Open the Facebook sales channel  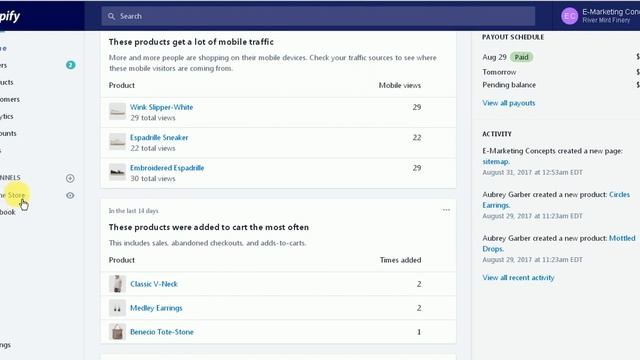coord(7,212)
